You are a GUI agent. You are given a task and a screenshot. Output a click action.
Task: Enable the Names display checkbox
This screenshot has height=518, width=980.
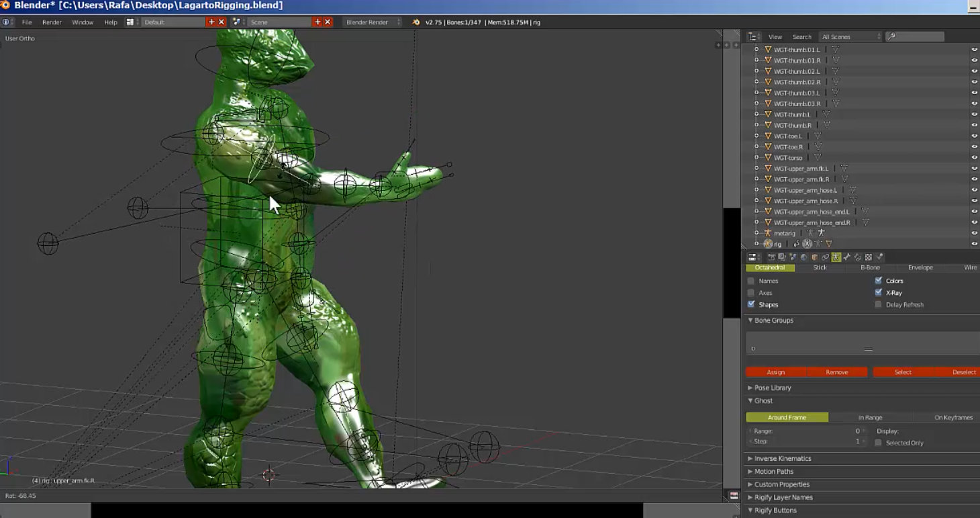(x=751, y=281)
